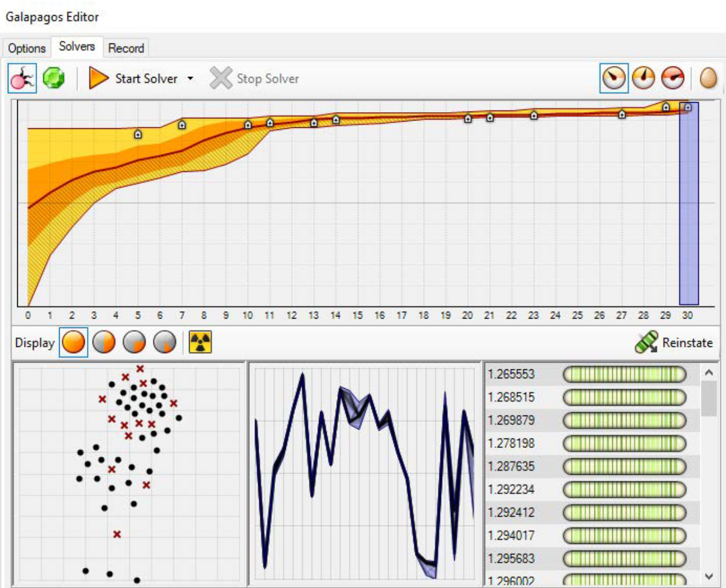Click the genome list scroll down arrow
Screen dimensions: 726x588
[709, 576]
